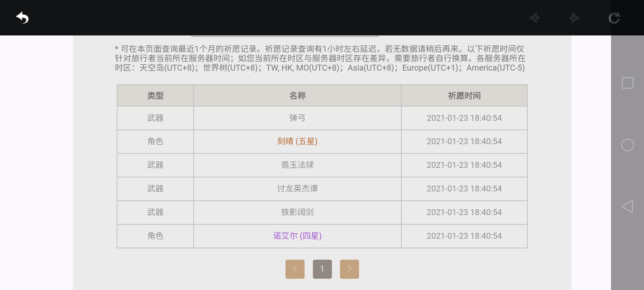Hit the refresh page icon
This screenshot has width=644, height=290.
pyautogui.click(x=614, y=18)
